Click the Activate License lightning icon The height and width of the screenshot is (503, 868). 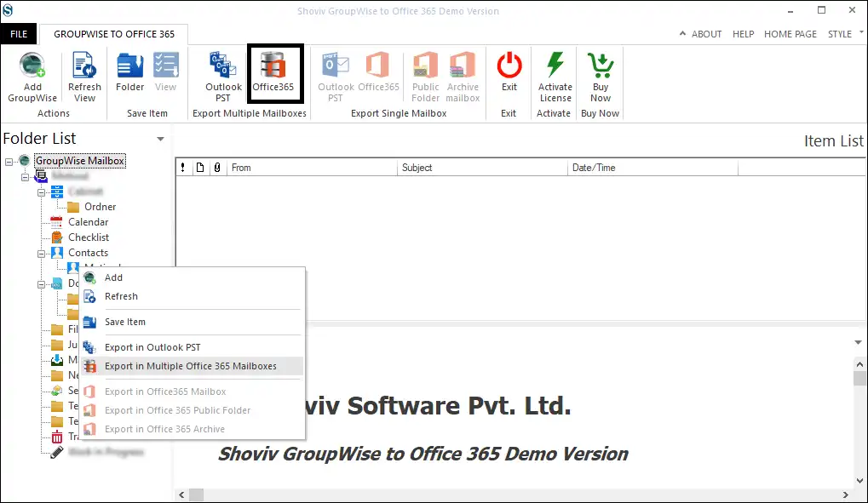[x=555, y=65]
